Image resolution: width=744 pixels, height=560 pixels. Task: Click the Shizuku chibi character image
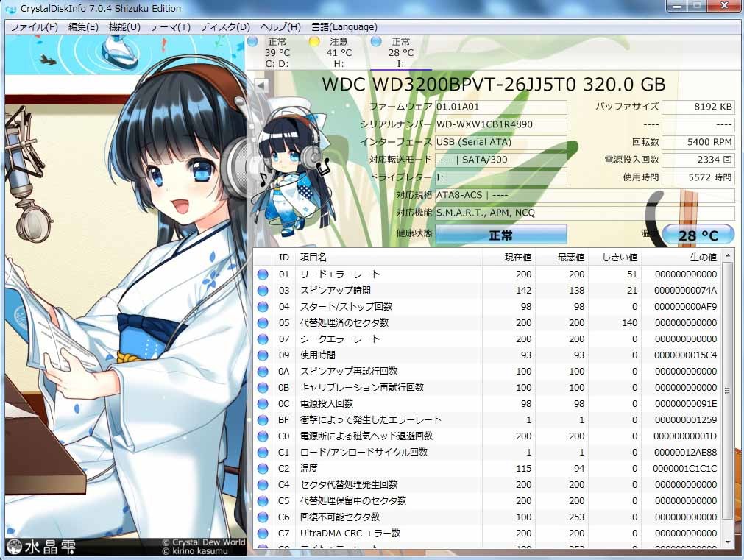pyautogui.click(x=293, y=166)
